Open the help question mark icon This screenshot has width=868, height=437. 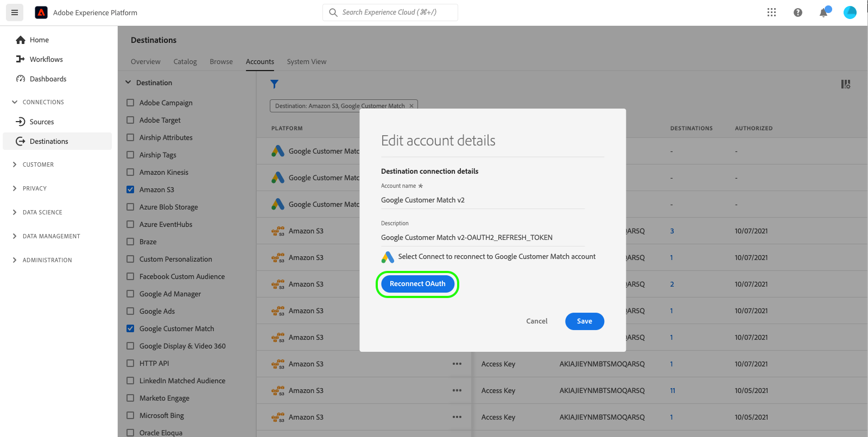pos(797,12)
